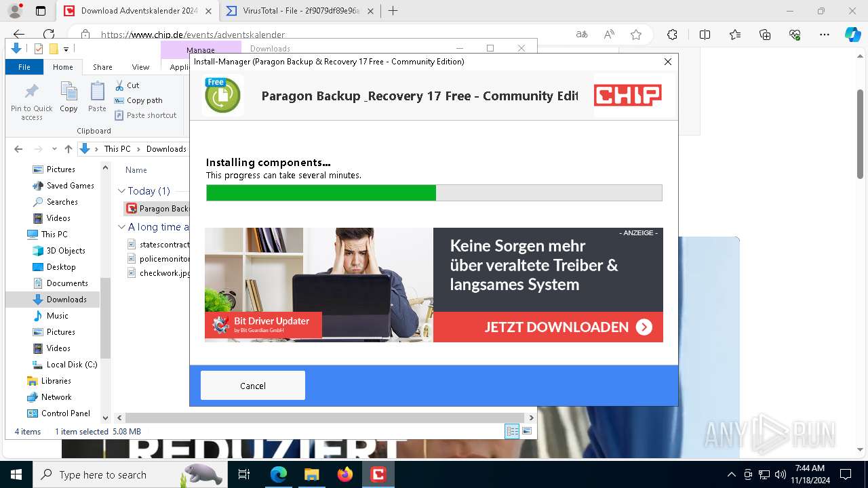Image resolution: width=868 pixels, height=488 pixels.
Task: Open File tab in File Explorer
Action: click(x=24, y=67)
